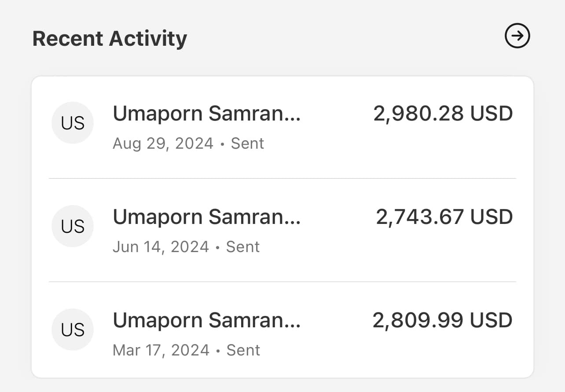Click the Recent Activity heading
This screenshot has width=565, height=392.
tap(110, 38)
